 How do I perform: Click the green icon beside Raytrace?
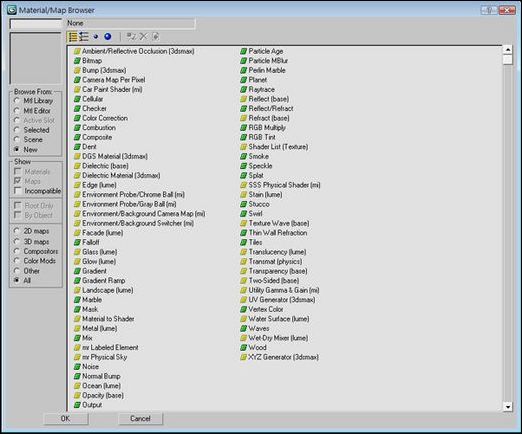point(244,90)
